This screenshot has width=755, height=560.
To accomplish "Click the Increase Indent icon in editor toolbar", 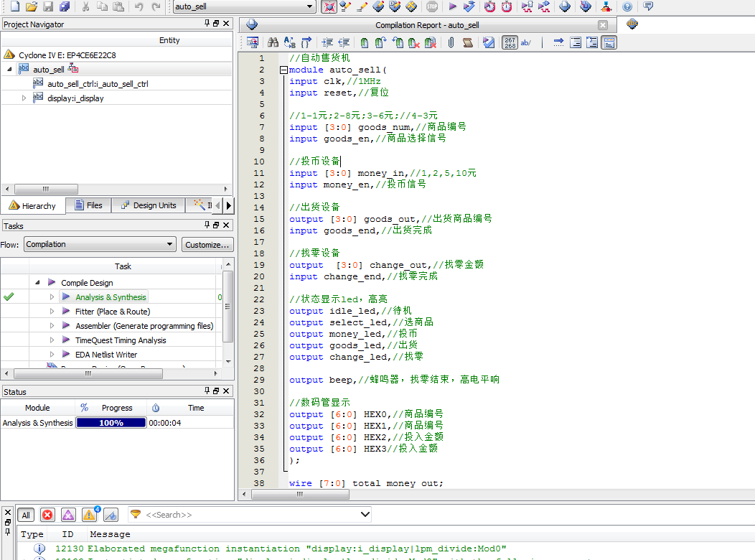I will coord(327,43).
